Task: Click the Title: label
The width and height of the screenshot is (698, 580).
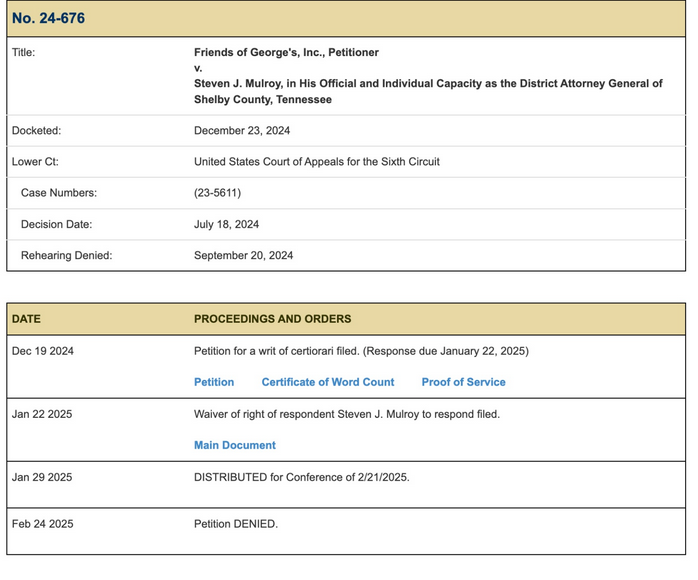Action: [23, 53]
